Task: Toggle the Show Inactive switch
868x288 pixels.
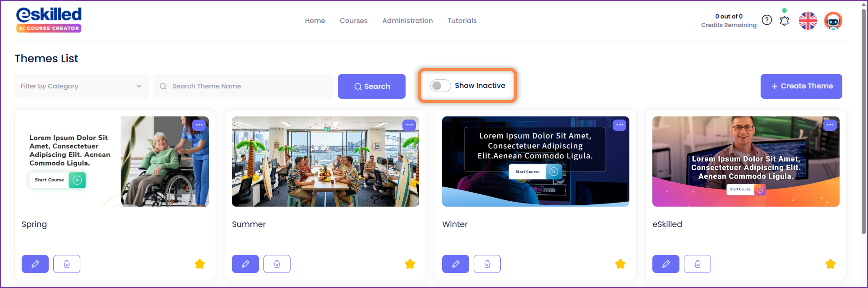Action: click(x=440, y=86)
